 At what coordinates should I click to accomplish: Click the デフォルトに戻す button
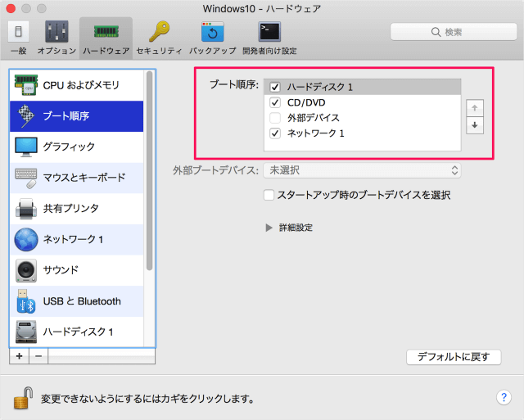pyautogui.click(x=453, y=357)
